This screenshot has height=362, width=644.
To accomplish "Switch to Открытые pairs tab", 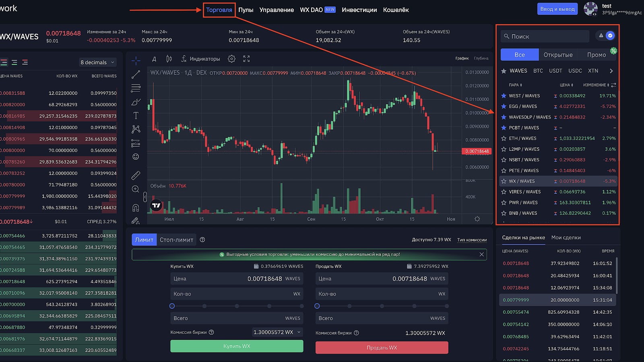I will (x=558, y=55).
